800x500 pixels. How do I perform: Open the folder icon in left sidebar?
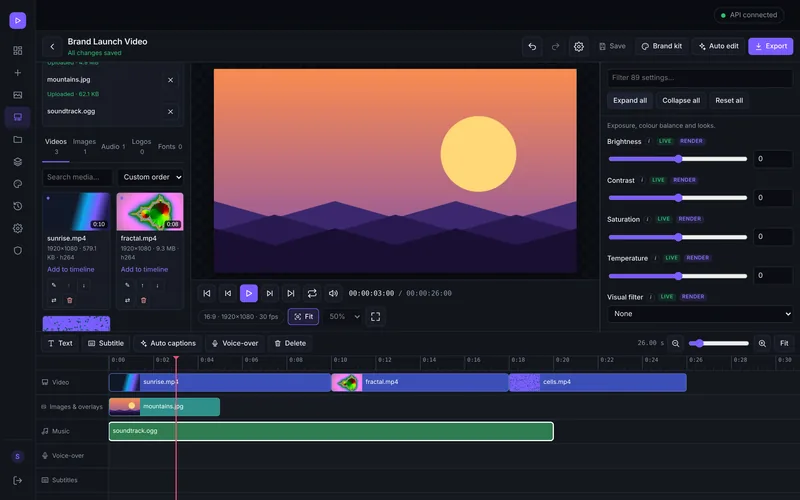(x=17, y=139)
